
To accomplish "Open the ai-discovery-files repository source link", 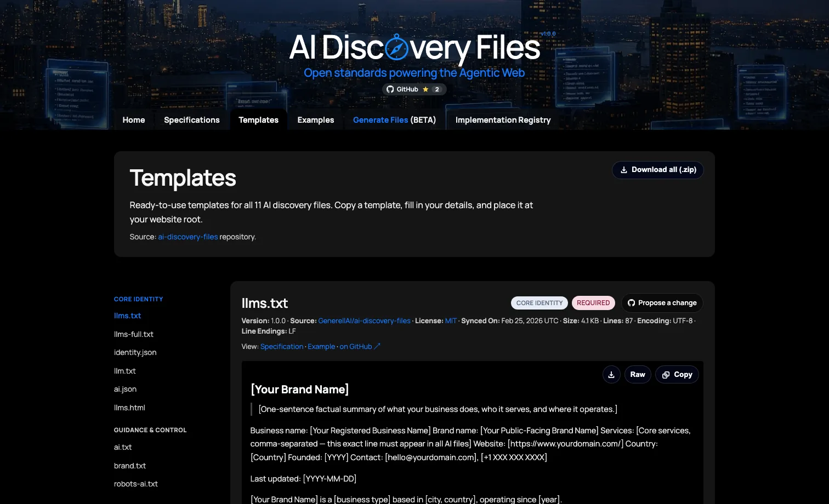I will click(x=188, y=237).
